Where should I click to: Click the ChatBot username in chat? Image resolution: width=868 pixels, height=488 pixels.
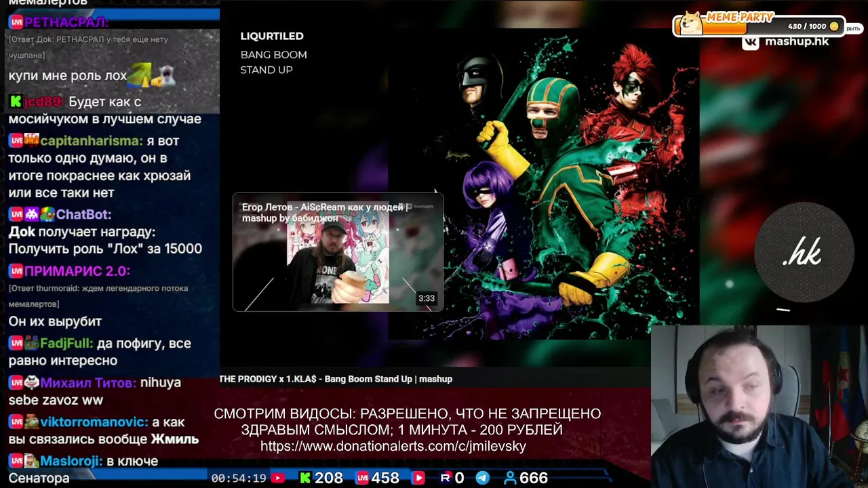coord(83,214)
